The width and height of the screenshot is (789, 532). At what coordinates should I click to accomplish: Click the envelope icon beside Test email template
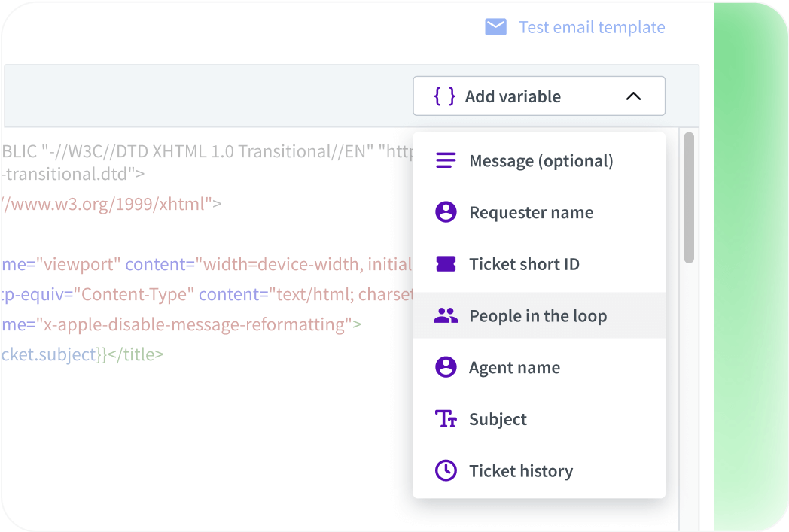495,26
